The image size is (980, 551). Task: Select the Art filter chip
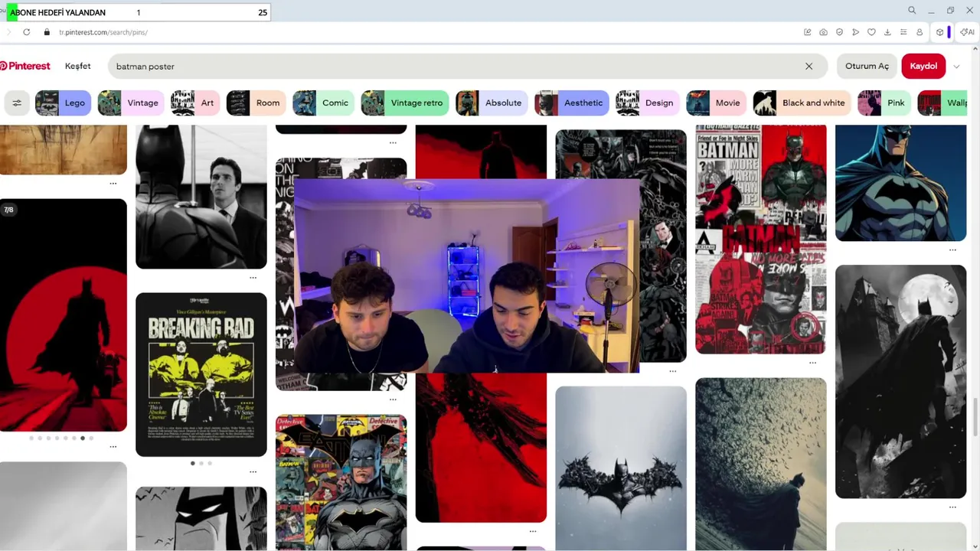tap(195, 103)
